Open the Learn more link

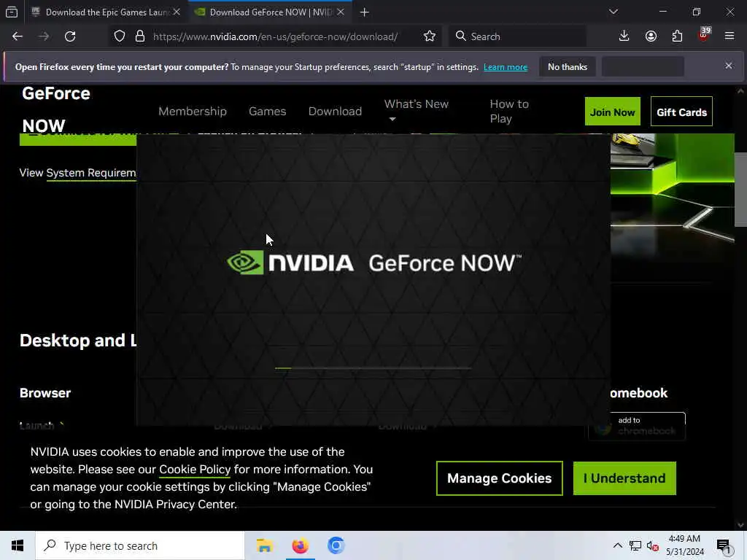pos(506,67)
